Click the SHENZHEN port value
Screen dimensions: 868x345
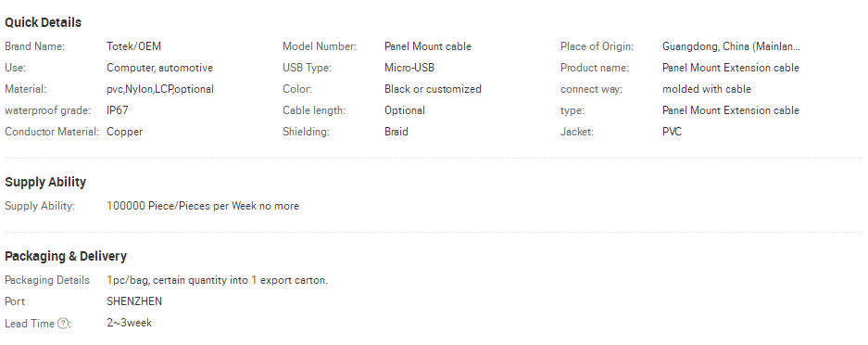point(134,301)
